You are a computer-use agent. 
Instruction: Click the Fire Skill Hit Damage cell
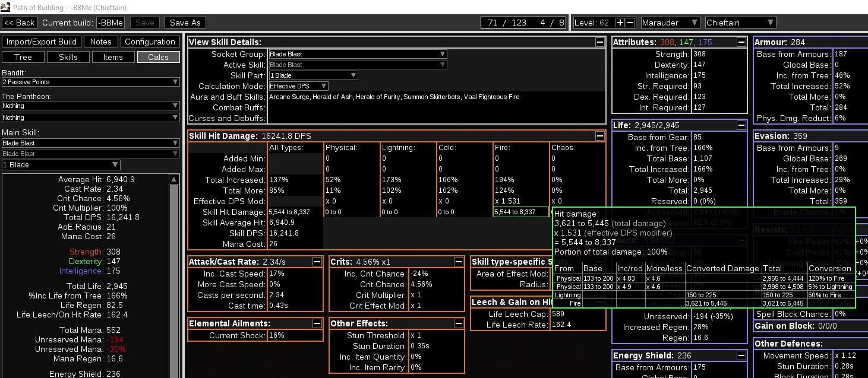pyautogui.click(x=521, y=212)
